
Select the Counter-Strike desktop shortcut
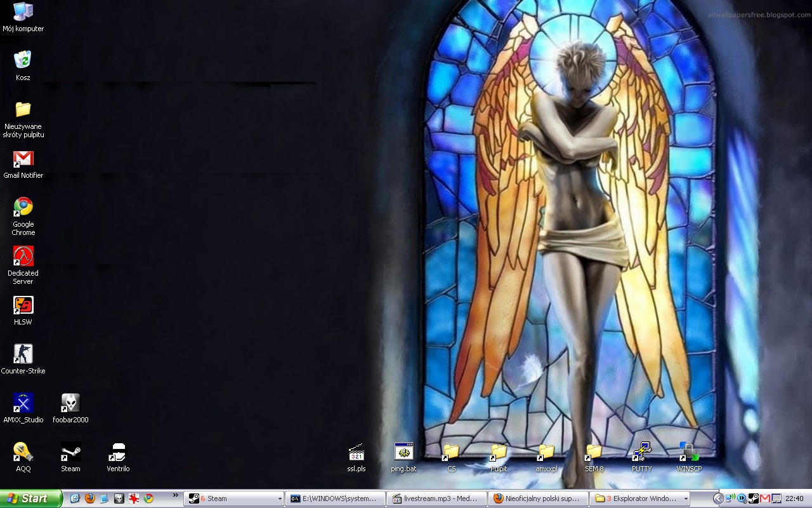pos(23,354)
